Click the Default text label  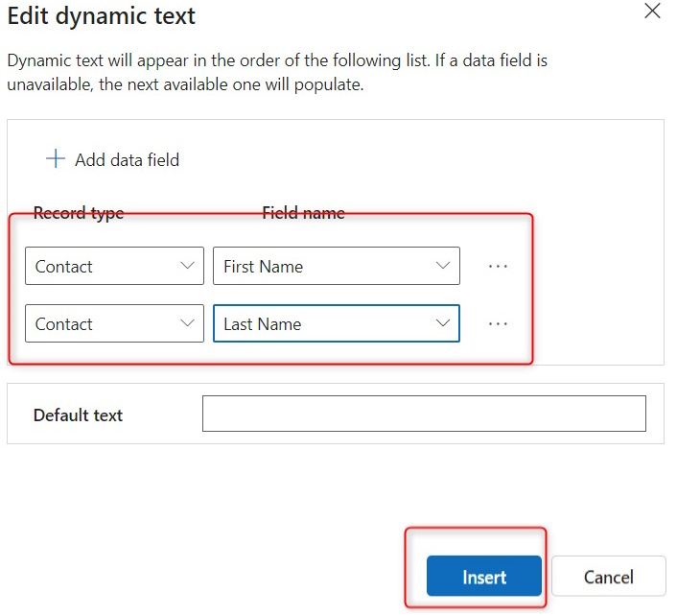click(x=78, y=415)
